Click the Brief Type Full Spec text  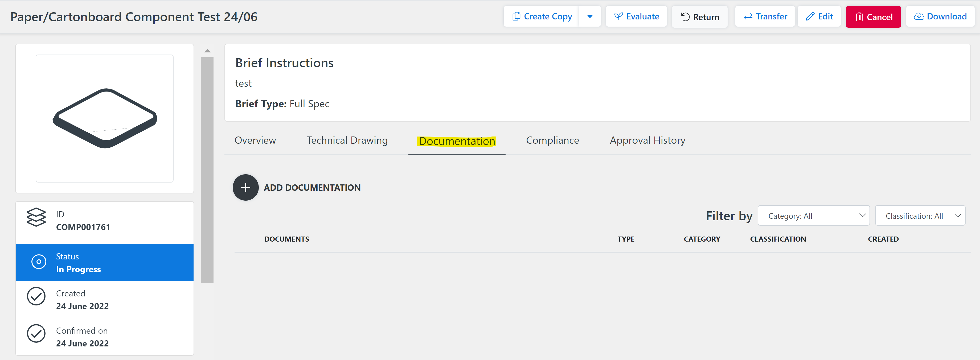point(282,104)
